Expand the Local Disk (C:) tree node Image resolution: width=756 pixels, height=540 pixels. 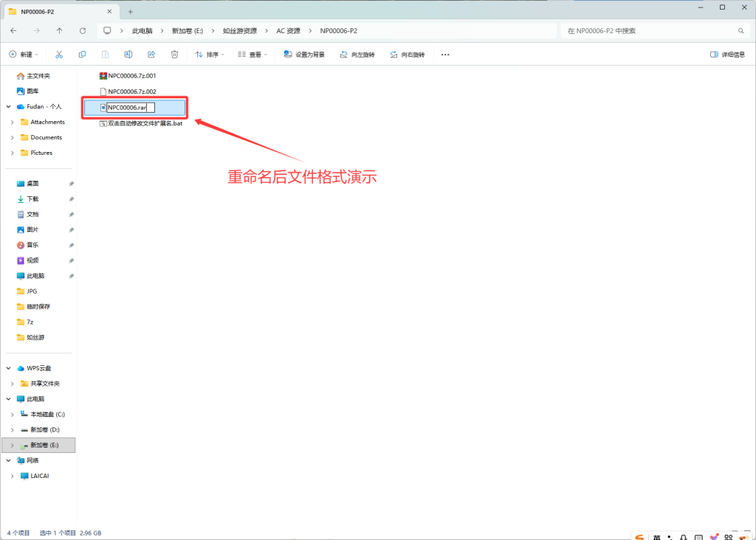pos(13,415)
